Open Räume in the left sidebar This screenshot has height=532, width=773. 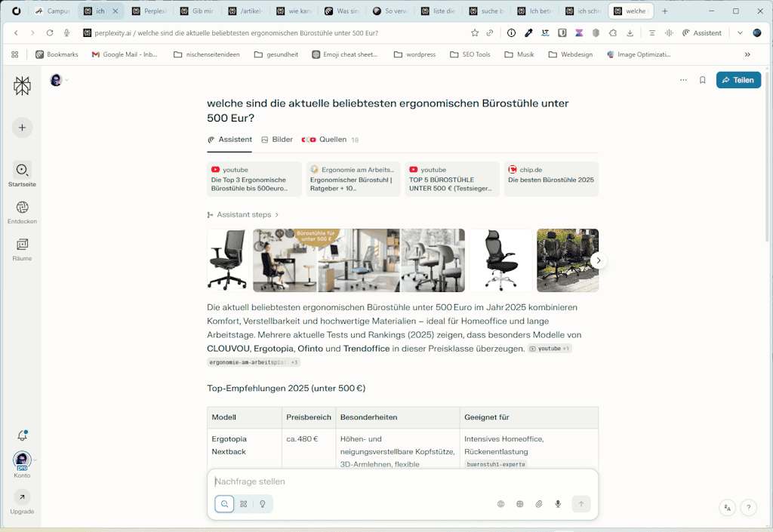(x=22, y=244)
